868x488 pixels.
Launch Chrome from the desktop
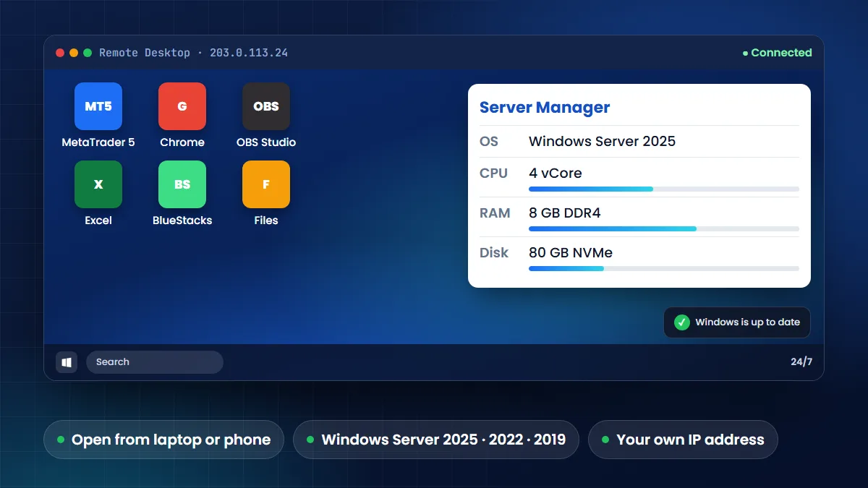click(x=182, y=106)
